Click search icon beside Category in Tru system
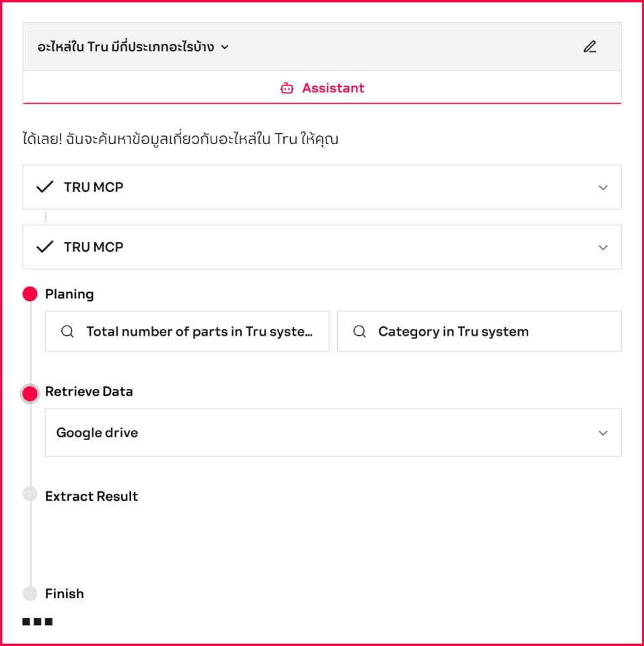The height and width of the screenshot is (646, 644). [359, 332]
